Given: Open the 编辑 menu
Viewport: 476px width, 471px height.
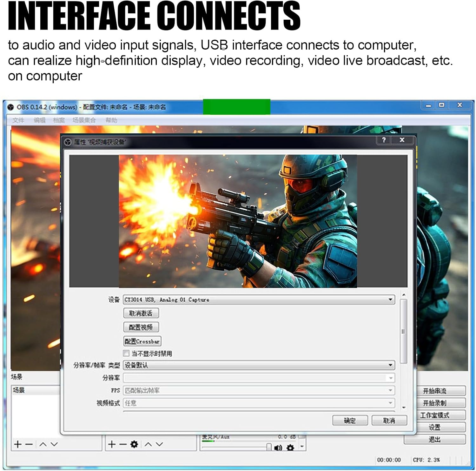Looking at the screenshot, I should pos(40,120).
